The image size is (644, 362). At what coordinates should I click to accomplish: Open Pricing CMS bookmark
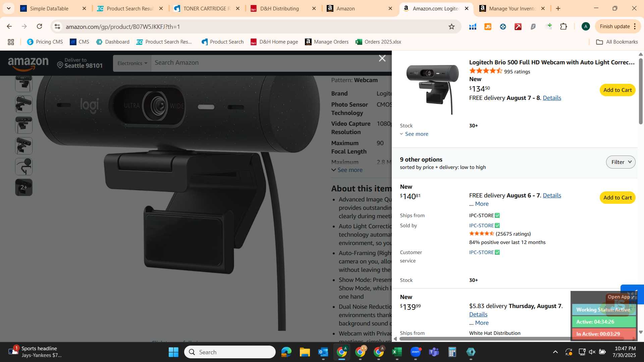pyautogui.click(x=45, y=42)
